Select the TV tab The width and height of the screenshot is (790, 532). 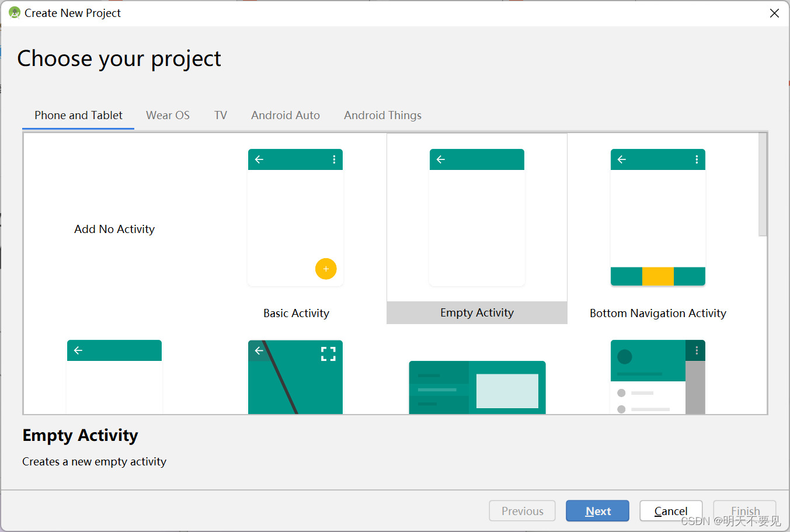coord(220,115)
